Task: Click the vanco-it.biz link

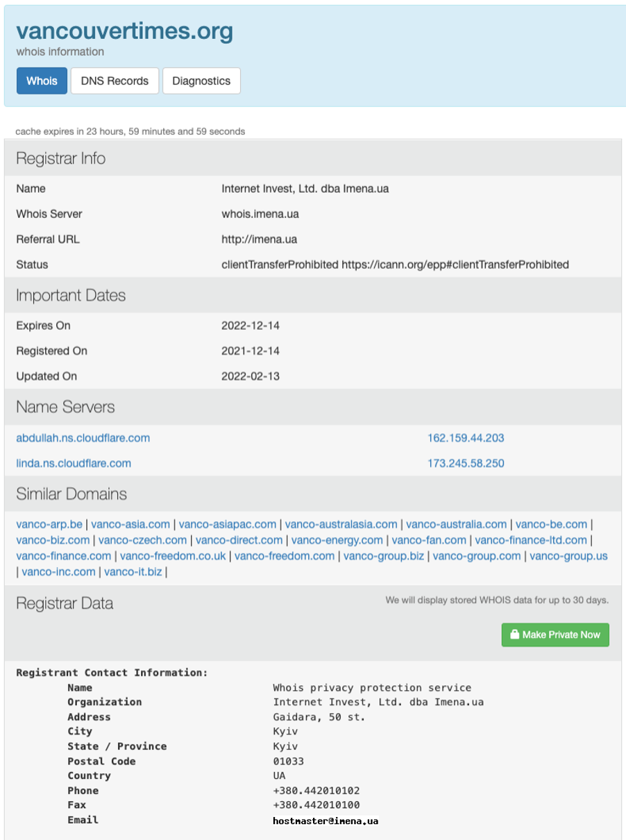Action: point(133,572)
